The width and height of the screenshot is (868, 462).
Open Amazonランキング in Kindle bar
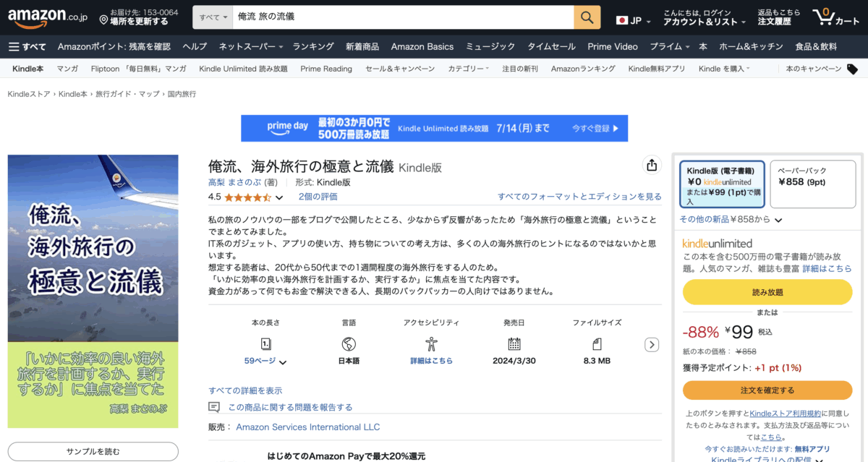point(583,69)
